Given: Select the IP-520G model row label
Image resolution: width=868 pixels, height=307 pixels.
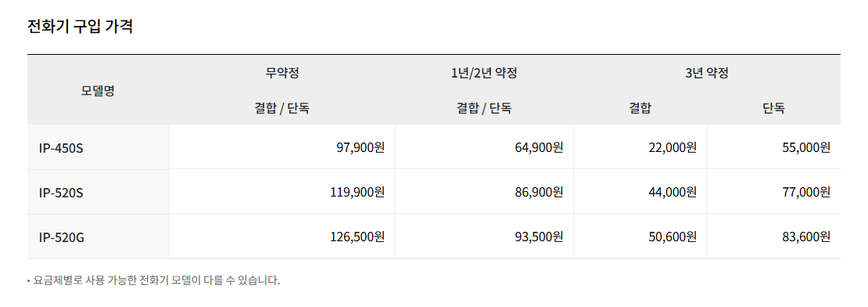Looking at the screenshot, I should click(98, 237).
